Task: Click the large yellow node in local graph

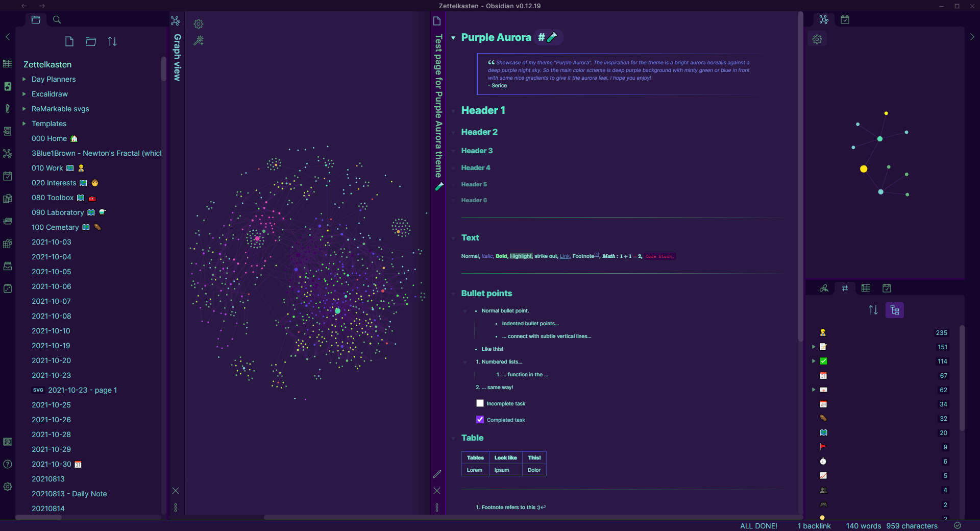Action: click(x=864, y=169)
